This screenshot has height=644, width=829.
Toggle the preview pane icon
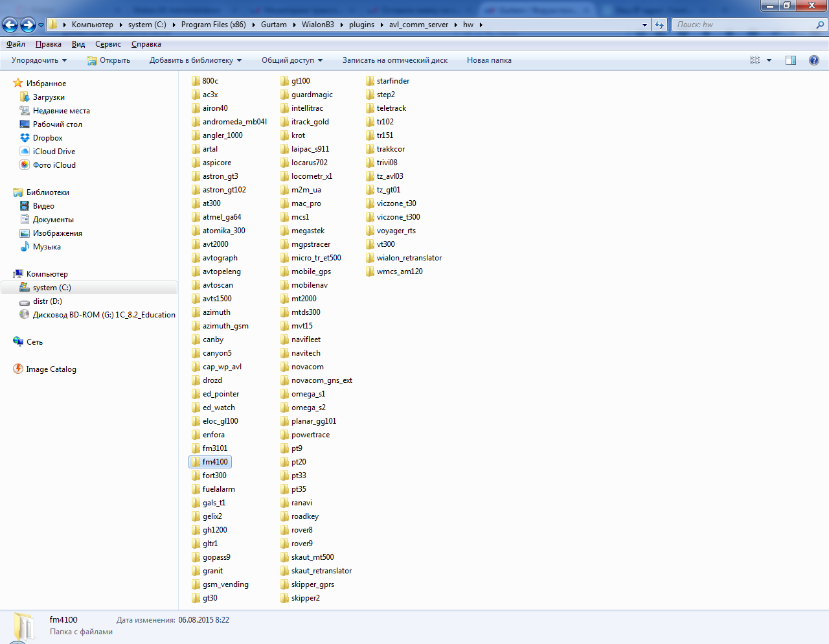791,60
